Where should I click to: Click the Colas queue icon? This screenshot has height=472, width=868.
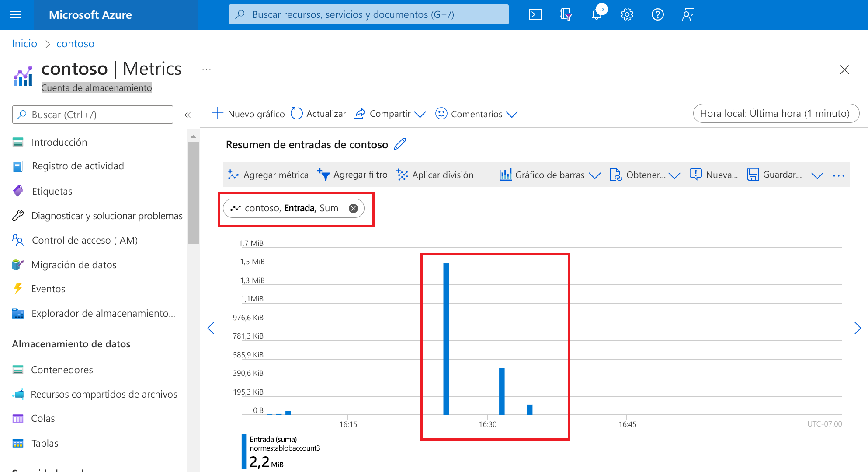click(x=18, y=419)
